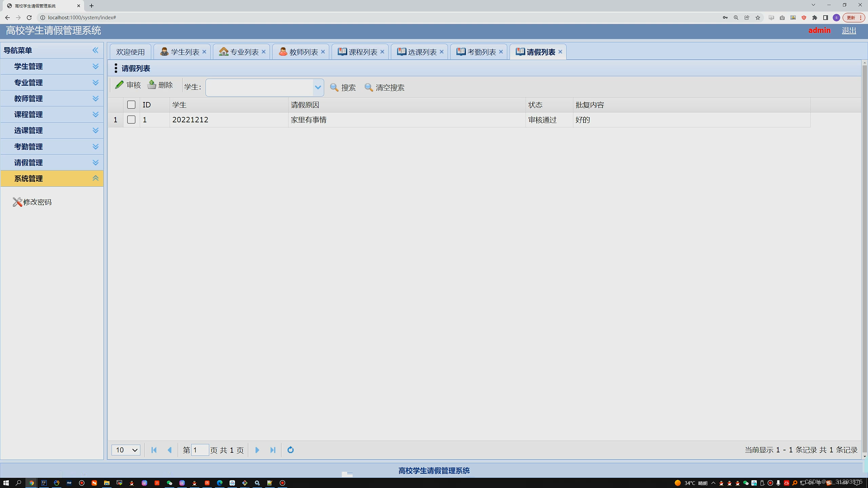The height and width of the screenshot is (488, 868).
Task: Open the 学生 combo box dropdown
Action: (318, 87)
